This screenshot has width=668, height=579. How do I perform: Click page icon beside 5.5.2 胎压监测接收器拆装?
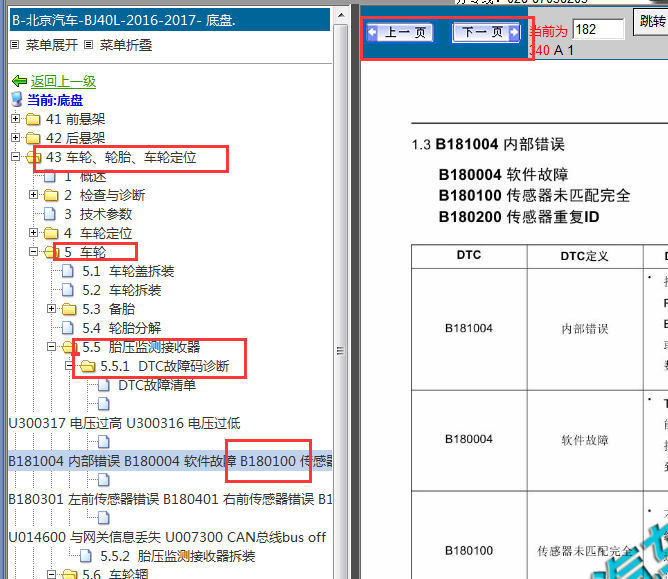[x=86, y=556]
